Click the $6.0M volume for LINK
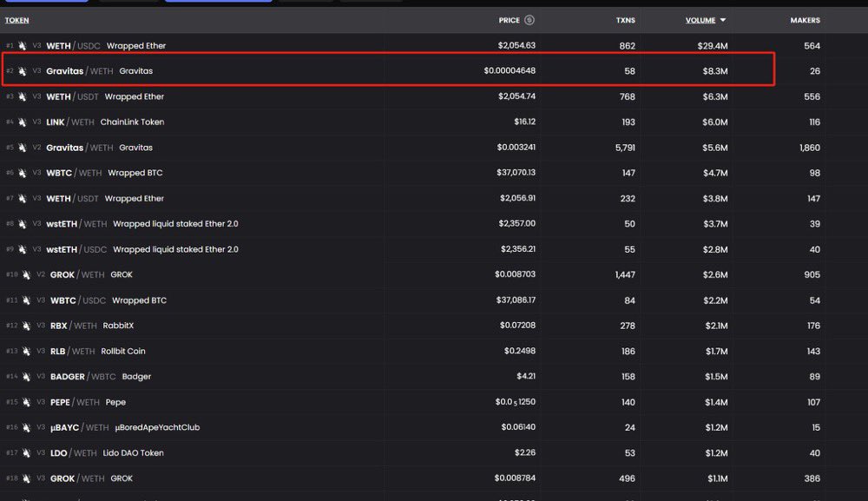 point(714,122)
